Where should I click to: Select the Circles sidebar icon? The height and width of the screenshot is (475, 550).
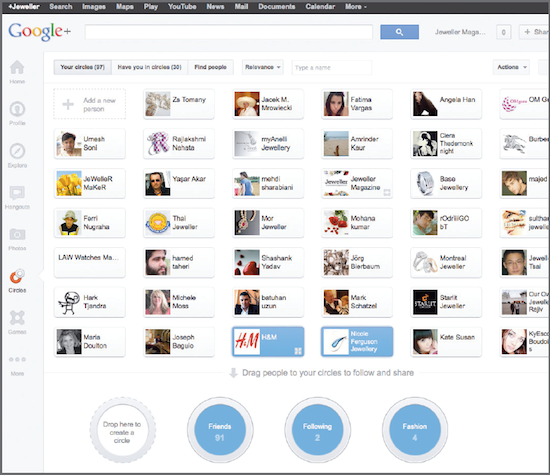pos(17,276)
